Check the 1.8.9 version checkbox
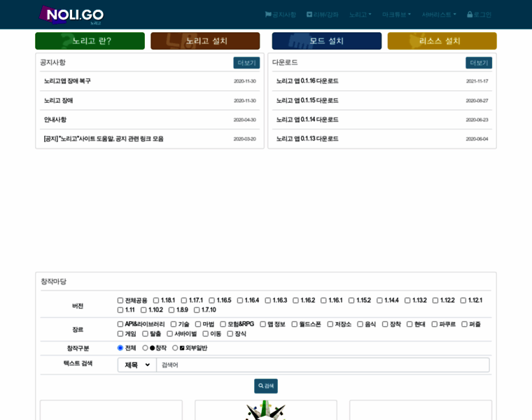 [171, 310]
